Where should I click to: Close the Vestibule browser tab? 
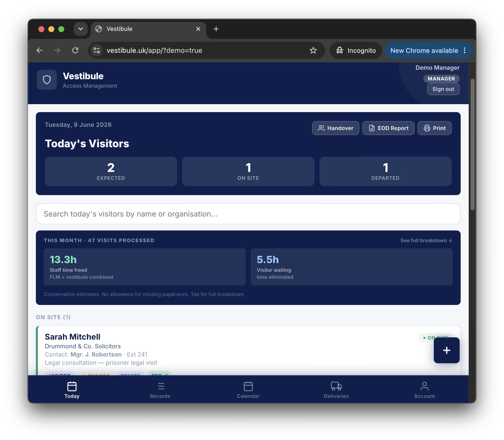(198, 29)
